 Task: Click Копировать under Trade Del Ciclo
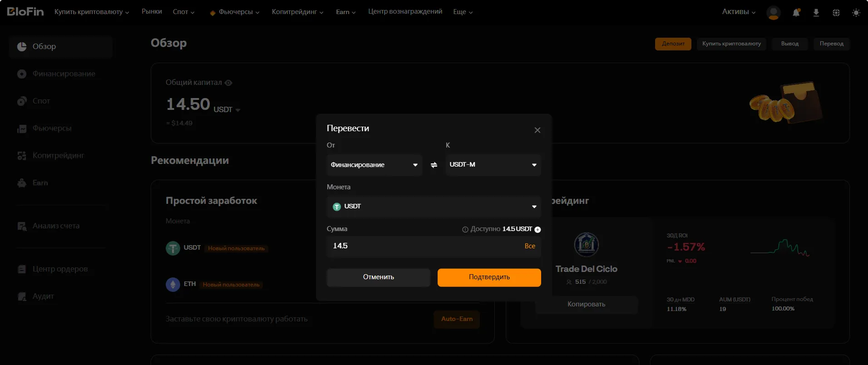tap(587, 305)
